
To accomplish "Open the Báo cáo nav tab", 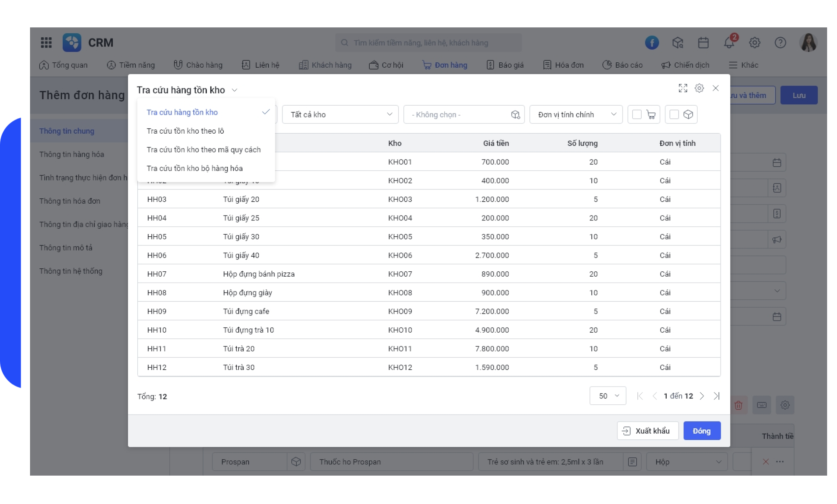I will tap(622, 65).
